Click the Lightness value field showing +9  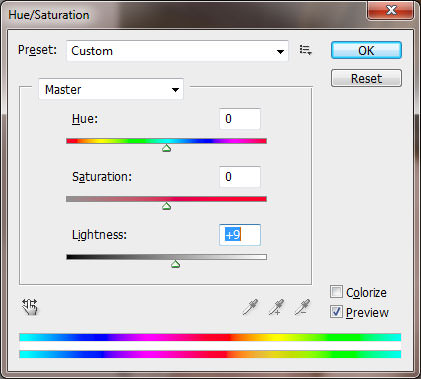coord(240,235)
